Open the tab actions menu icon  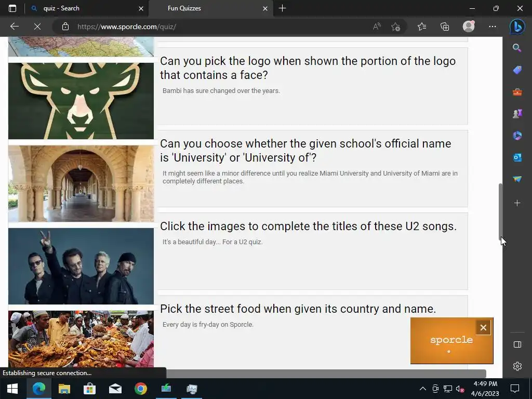[12, 8]
